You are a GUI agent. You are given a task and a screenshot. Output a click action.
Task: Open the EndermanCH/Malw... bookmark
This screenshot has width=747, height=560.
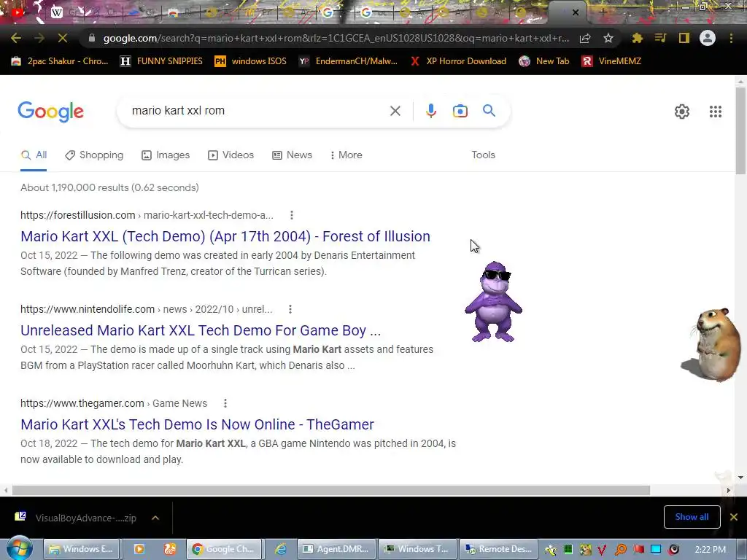348,61
